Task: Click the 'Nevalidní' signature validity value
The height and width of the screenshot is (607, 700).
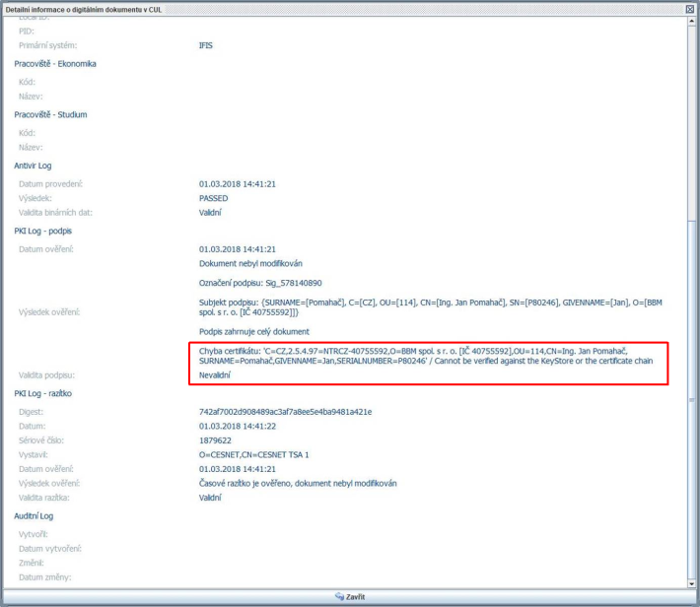Action: [x=215, y=374]
